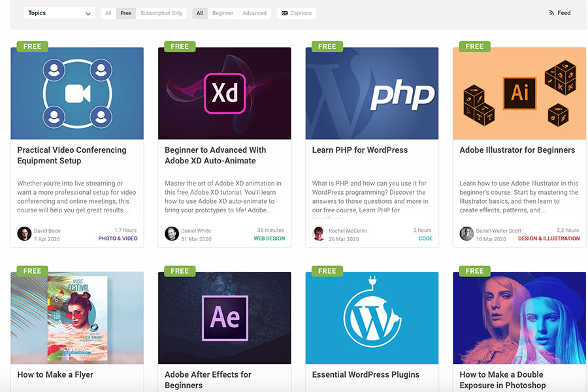Filter courses by Advanced level

(x=254, y=13)
